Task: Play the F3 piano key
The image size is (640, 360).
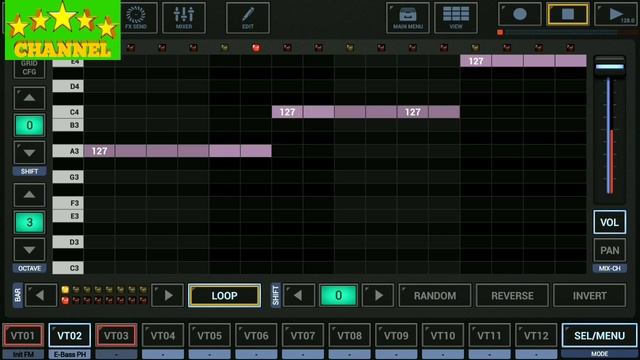Action: (x=68, y=203)
